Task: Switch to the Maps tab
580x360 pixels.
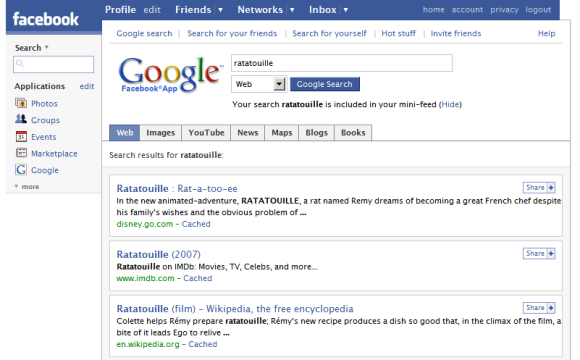Action: coord(282,133)
